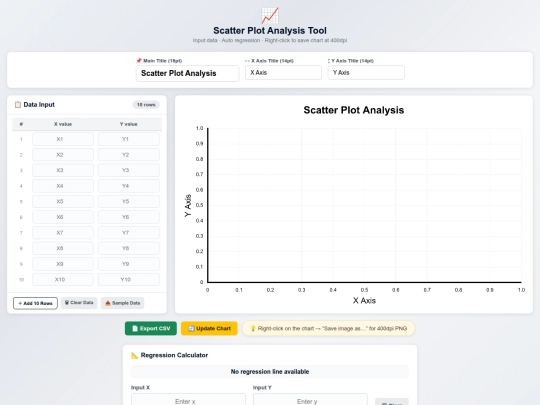Click the Y10 value cell
Screen dimensions: 540x405
pos(128,280)
